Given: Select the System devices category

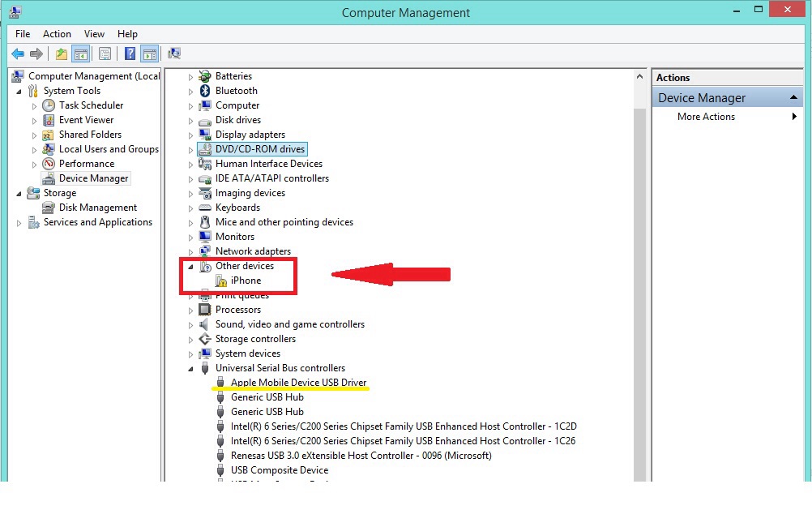Looking at the screenshot, I should pos(247,353).
